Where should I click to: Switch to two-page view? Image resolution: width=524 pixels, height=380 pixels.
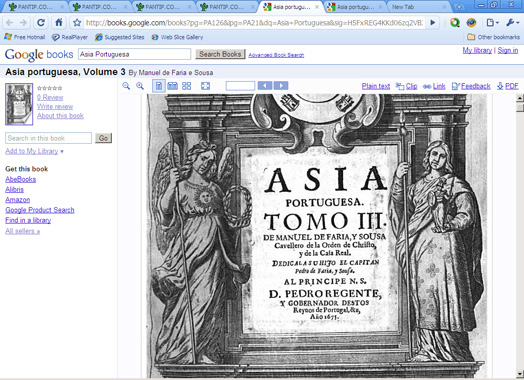[x=172, y=86]
